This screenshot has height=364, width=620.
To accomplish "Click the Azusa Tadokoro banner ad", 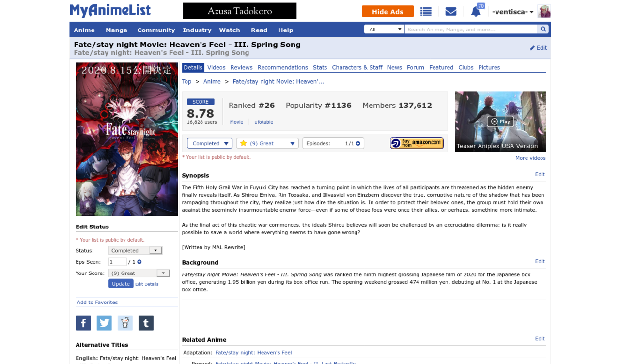I will point(240,11).
